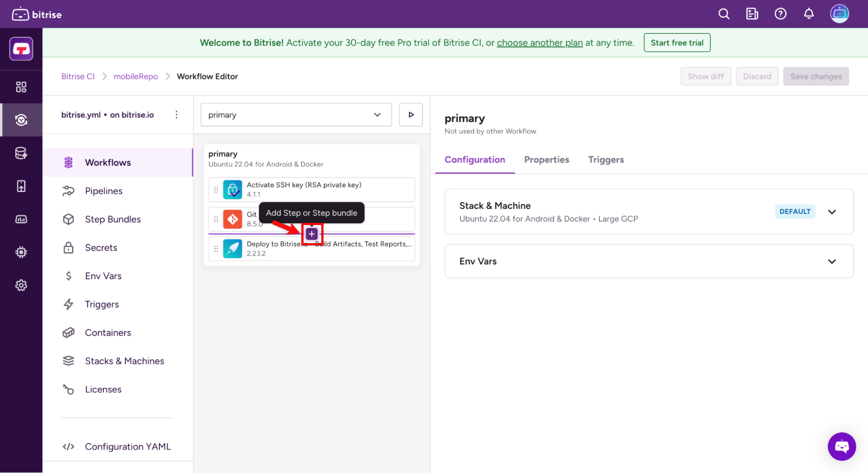
Task: Click the Save changes button
Action: (816, 76)
